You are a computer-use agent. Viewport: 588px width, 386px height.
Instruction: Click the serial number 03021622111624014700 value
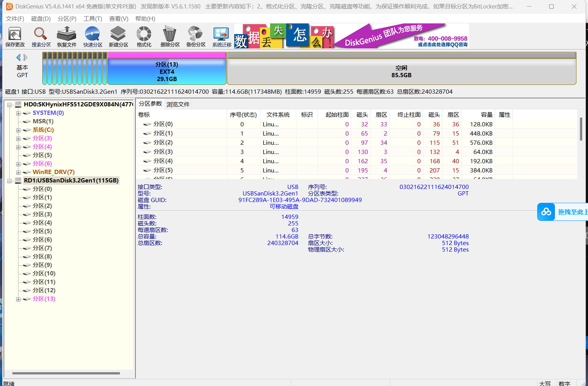pyautogui.click(x=434, y=187)
